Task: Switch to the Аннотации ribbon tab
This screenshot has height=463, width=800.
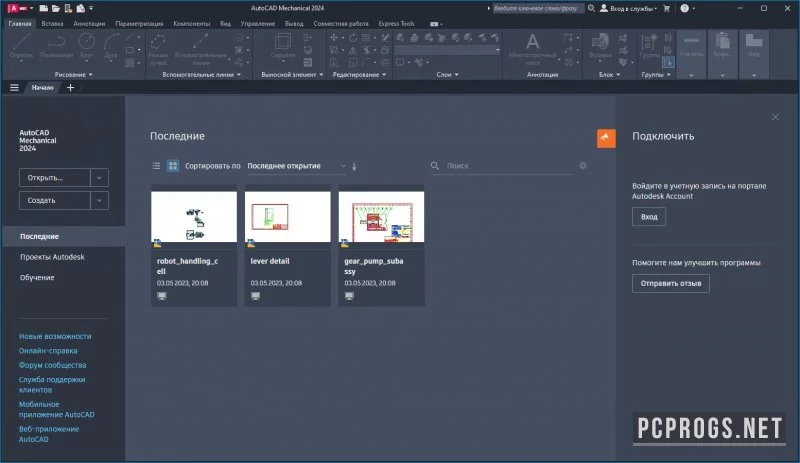Action: [89, 23]
